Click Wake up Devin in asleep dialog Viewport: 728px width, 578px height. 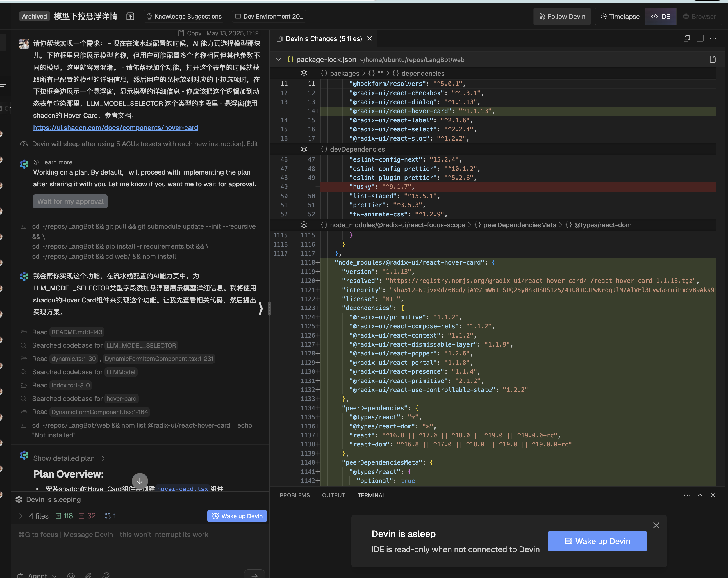(x=597, y=541)
